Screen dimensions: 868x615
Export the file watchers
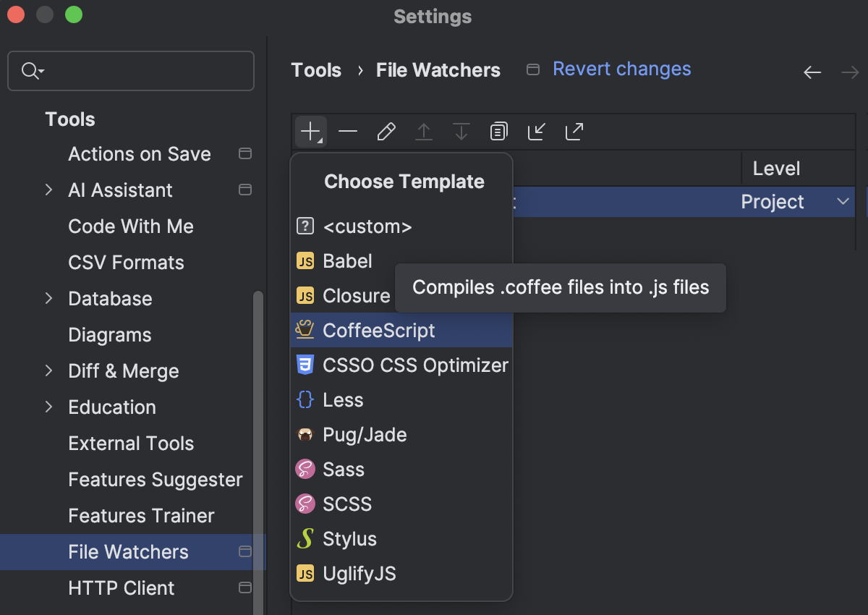point(574,131)
